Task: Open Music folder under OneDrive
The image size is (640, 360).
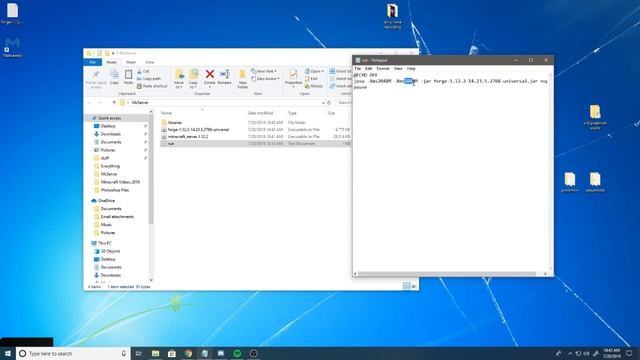Action: pyautogui.click(x=106, y=225)
